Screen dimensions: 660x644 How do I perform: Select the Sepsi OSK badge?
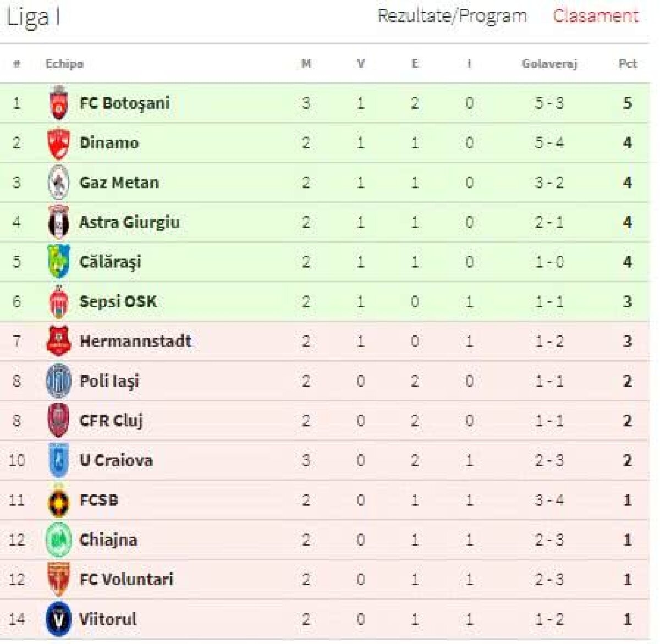click(x=58, y=301)
